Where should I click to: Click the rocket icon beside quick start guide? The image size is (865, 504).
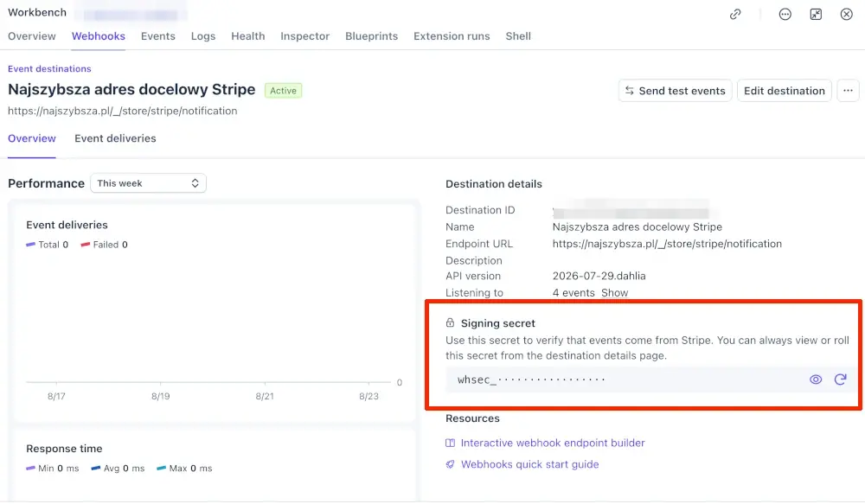450,464
